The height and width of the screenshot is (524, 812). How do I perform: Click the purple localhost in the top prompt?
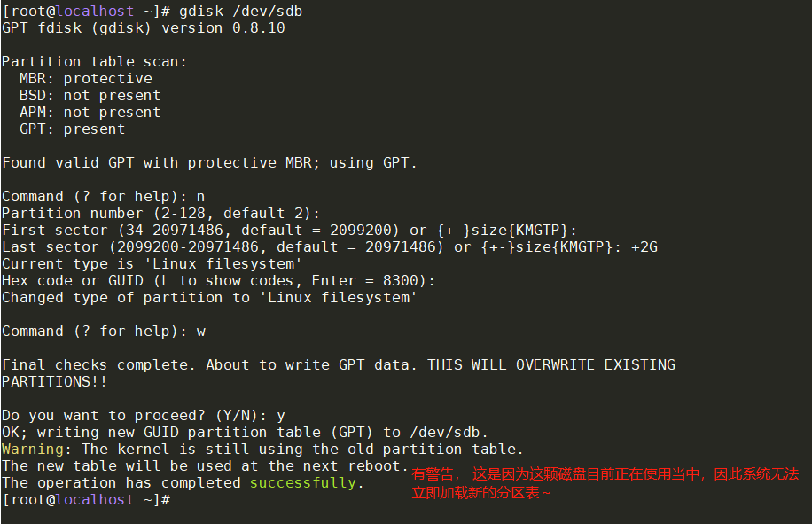95,12
